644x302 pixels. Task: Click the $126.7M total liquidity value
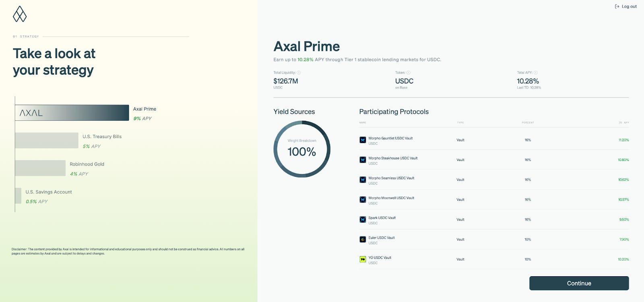286,81
